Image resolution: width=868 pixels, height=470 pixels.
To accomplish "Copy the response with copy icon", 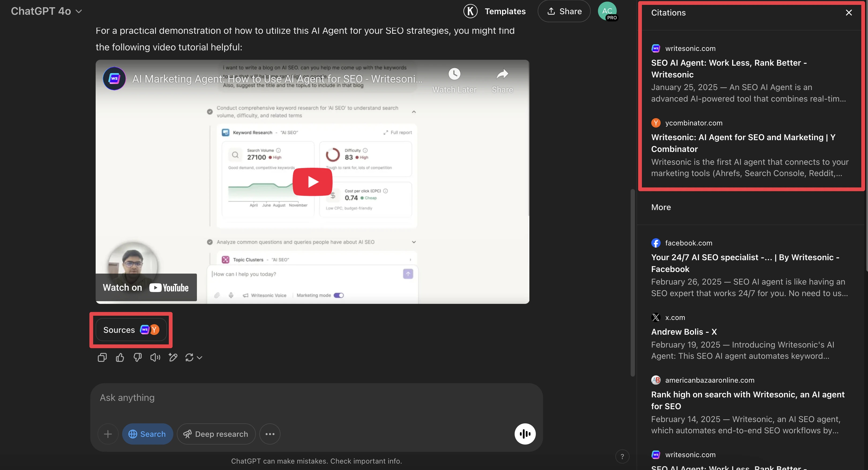I will tap(102, 357).
